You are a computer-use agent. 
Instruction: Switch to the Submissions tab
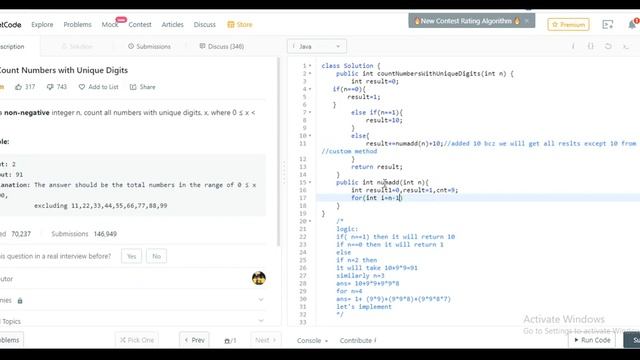149,47
